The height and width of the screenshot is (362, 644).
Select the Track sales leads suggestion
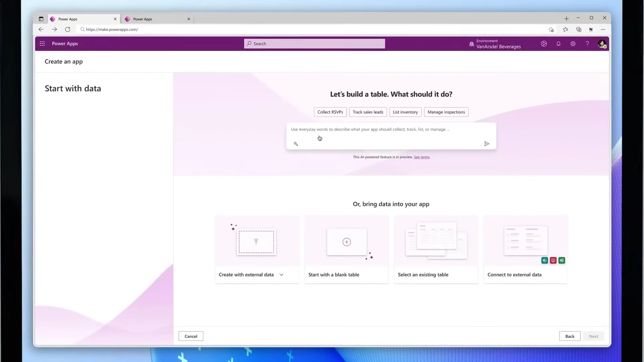[368, 112]
